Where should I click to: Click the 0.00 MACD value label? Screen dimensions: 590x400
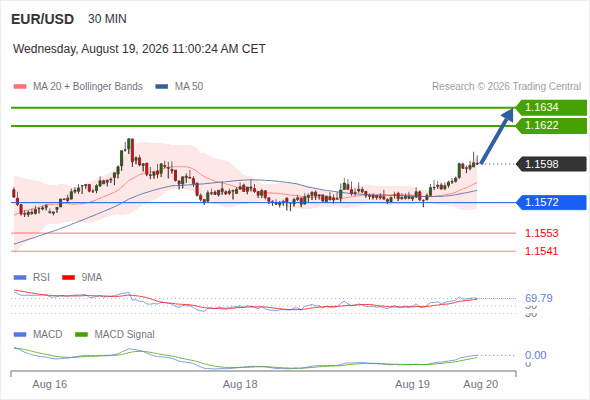tap(536, 355)
